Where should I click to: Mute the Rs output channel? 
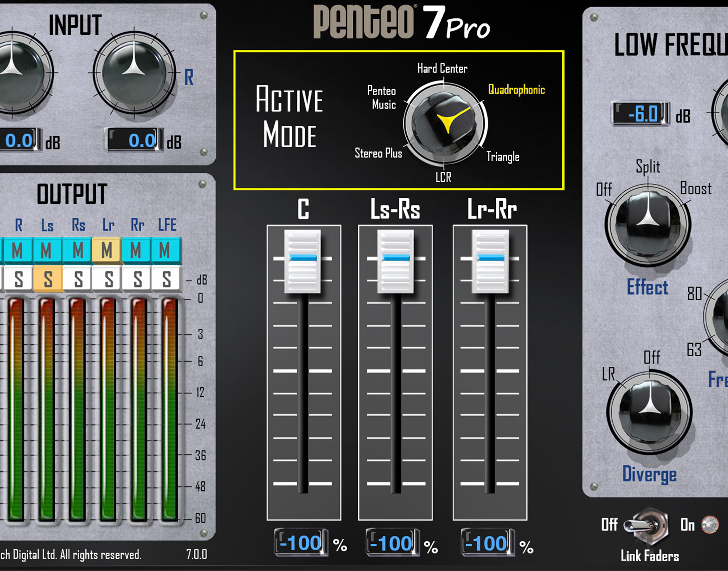[x=77, y=250]
